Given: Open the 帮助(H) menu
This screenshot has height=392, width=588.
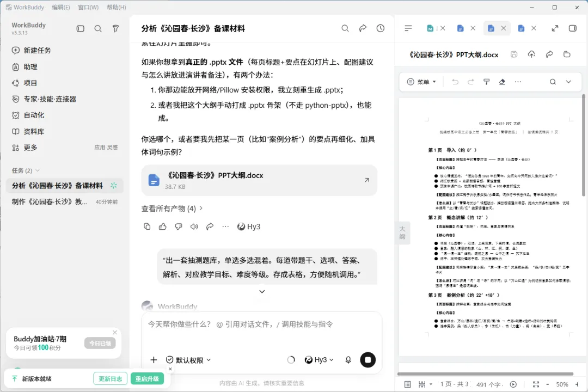Looking at the screenshot, I should [x=117, y=7].
